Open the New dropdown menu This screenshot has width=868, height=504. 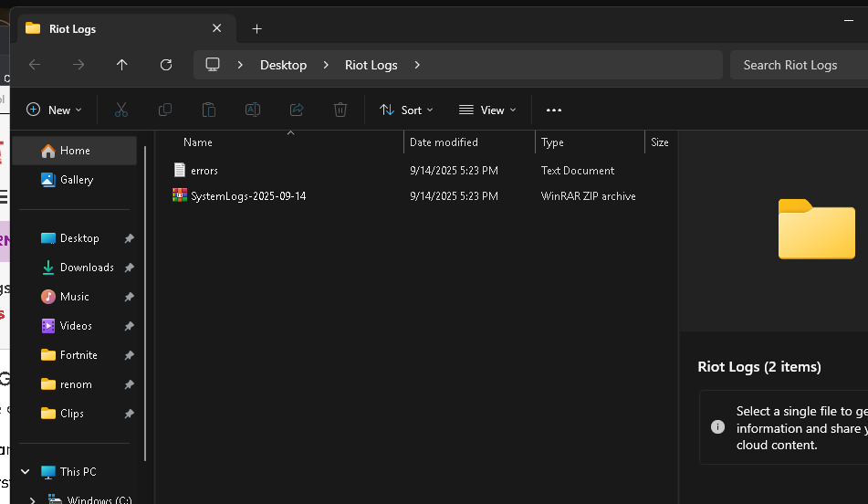(54, 110)
